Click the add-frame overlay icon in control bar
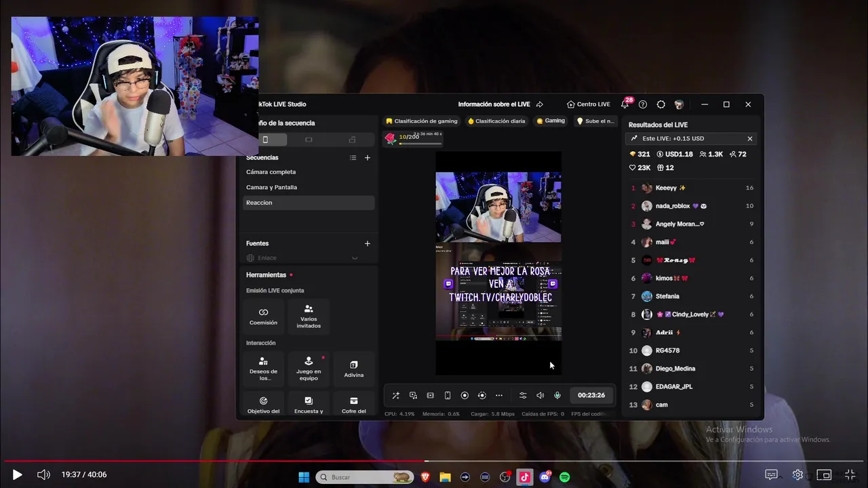868x488 pixels. point(430,395)
